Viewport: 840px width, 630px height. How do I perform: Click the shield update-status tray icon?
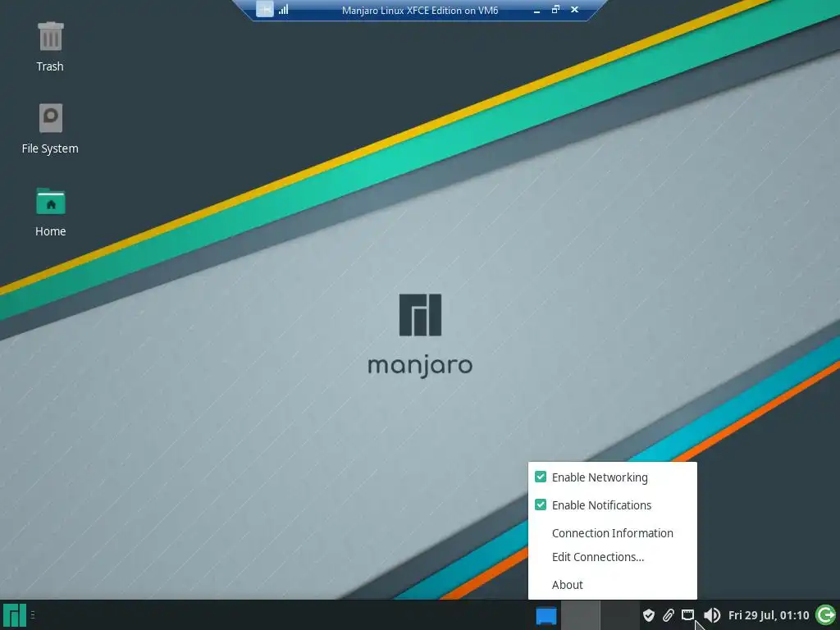click(648, 615)
